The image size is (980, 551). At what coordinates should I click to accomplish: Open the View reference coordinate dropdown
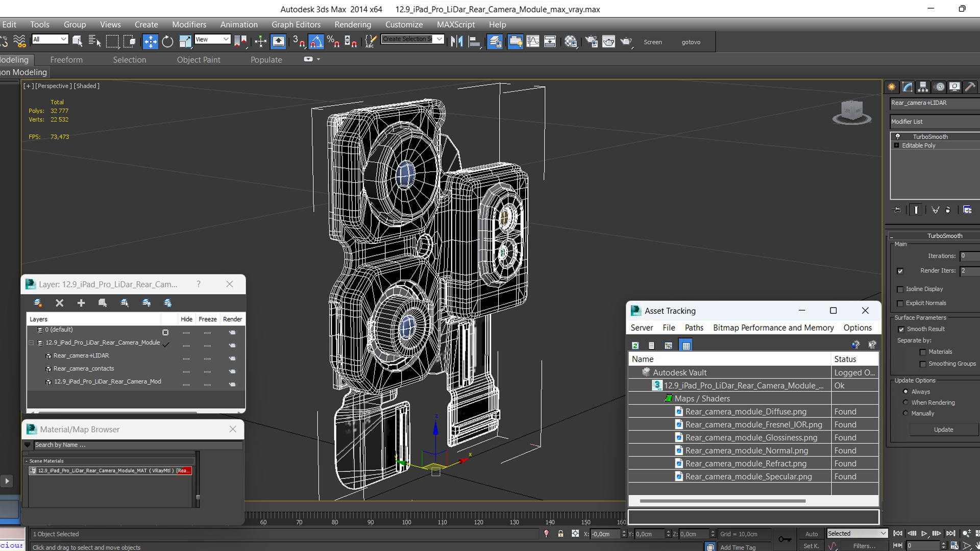click(212, 39)
